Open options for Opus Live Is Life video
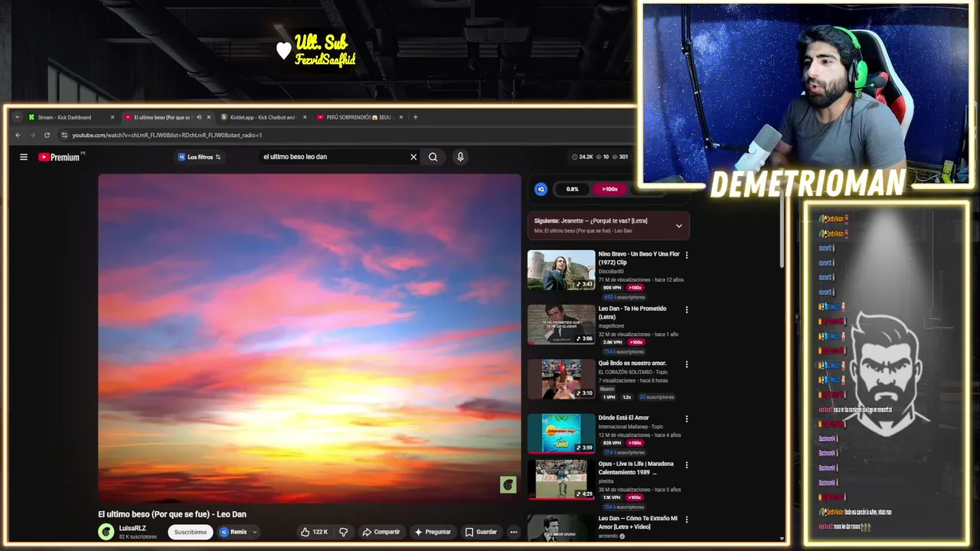The image size is (980, 551). (686, 465)
